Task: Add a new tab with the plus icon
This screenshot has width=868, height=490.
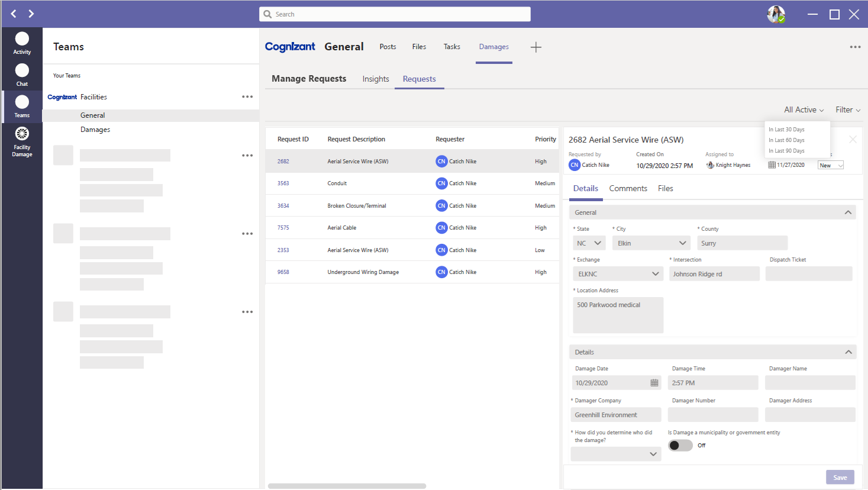Action: [x=536, y=47]
